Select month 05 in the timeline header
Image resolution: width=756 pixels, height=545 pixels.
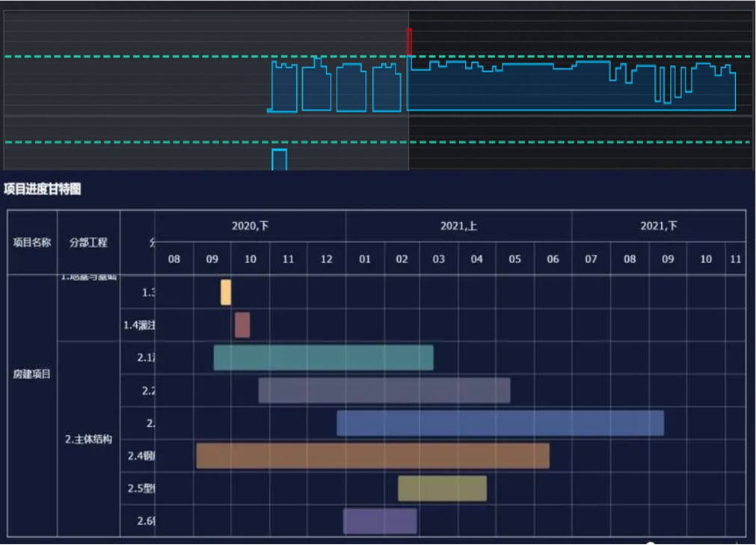coord(515,259)
